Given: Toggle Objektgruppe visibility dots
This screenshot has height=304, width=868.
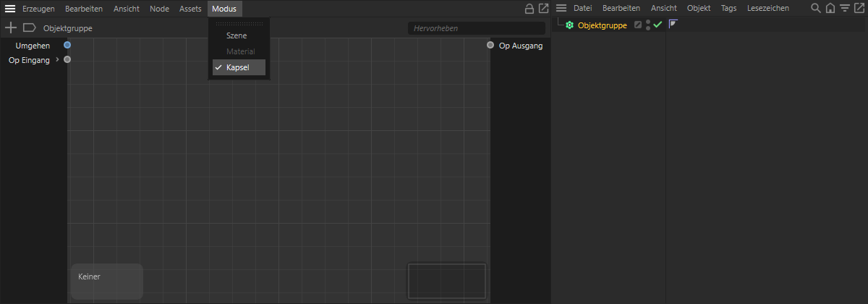Looking at the screenshot, I should click(647, 25).
